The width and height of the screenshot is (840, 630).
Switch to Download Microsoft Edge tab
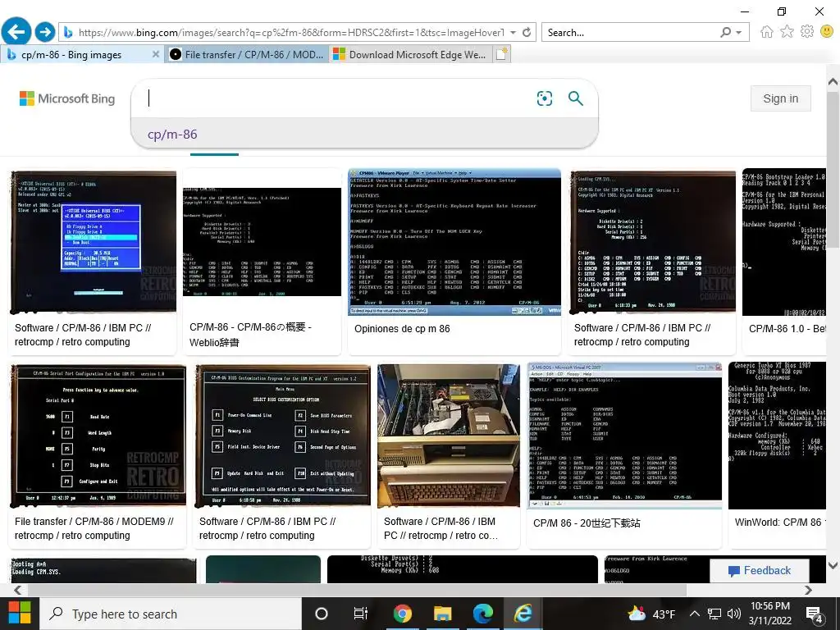(410, 55)
